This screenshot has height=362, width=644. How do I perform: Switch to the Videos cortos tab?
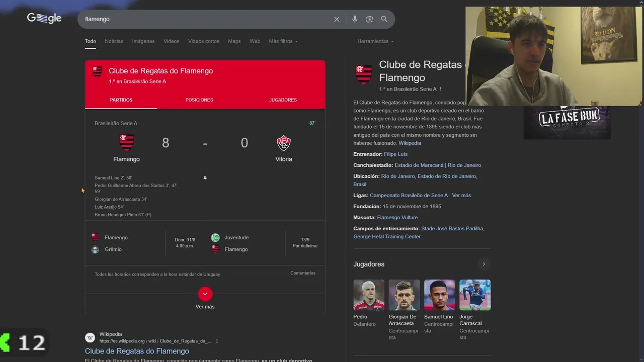tap(204, 41)
